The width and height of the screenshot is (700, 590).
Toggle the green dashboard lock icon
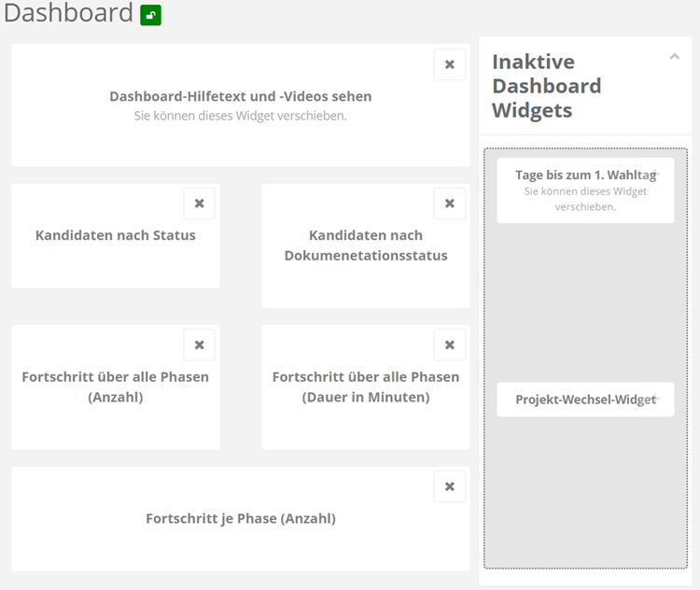click(x=150, y=16)
